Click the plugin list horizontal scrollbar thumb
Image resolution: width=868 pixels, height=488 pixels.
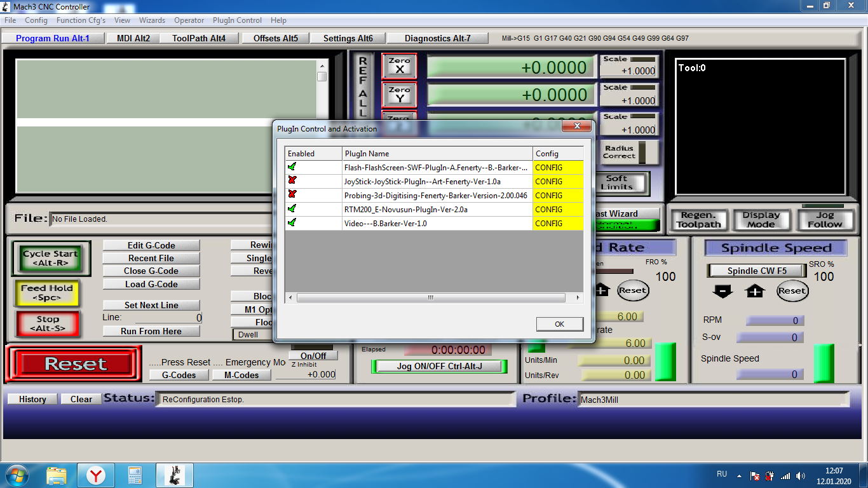click(431, 297)
